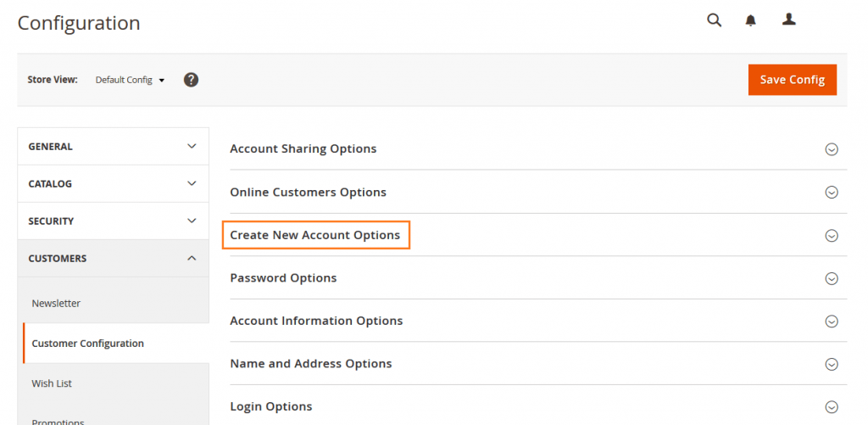Open the notifications bell icon

click(x=750, y=20)
